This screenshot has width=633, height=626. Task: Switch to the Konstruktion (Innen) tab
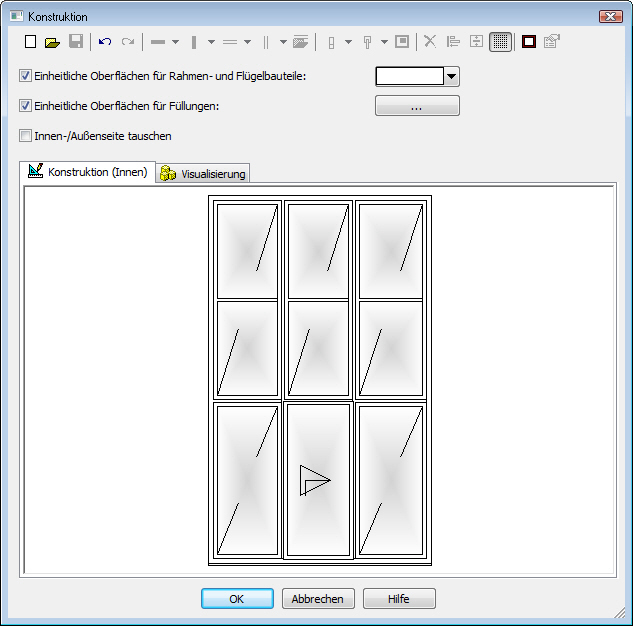point(88,172)
